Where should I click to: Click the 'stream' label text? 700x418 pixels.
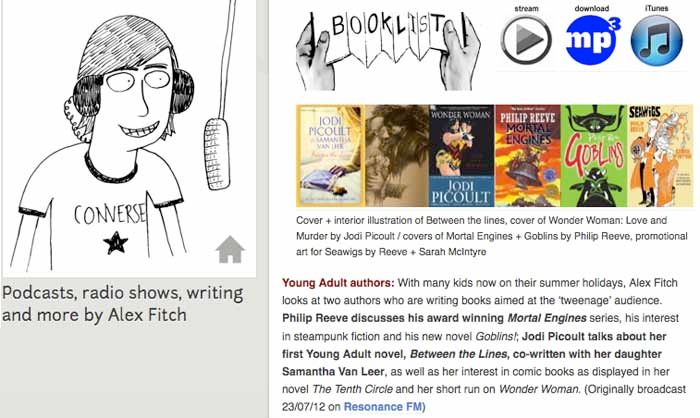click(526, 8)
